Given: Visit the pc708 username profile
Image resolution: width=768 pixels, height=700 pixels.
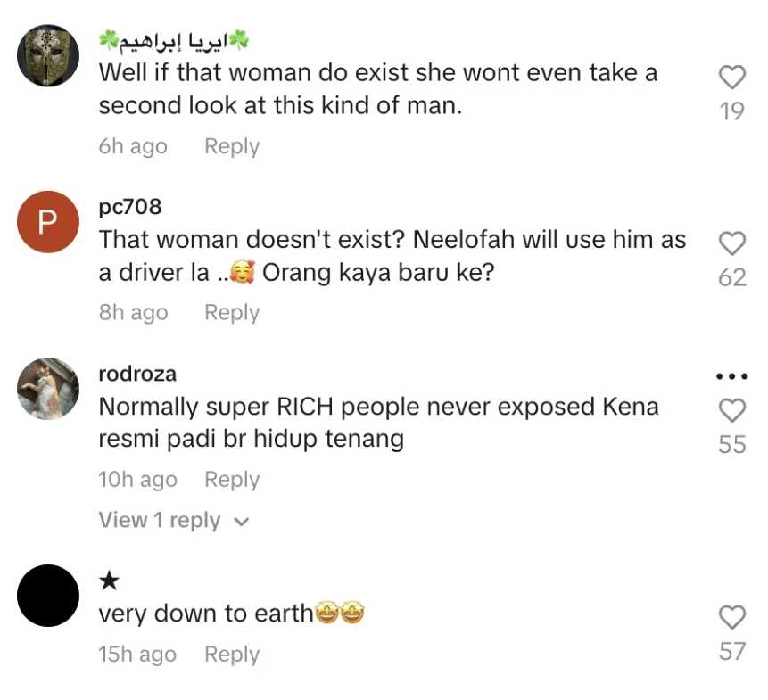Looking at the screenshot, I should (x=130, y=207).
